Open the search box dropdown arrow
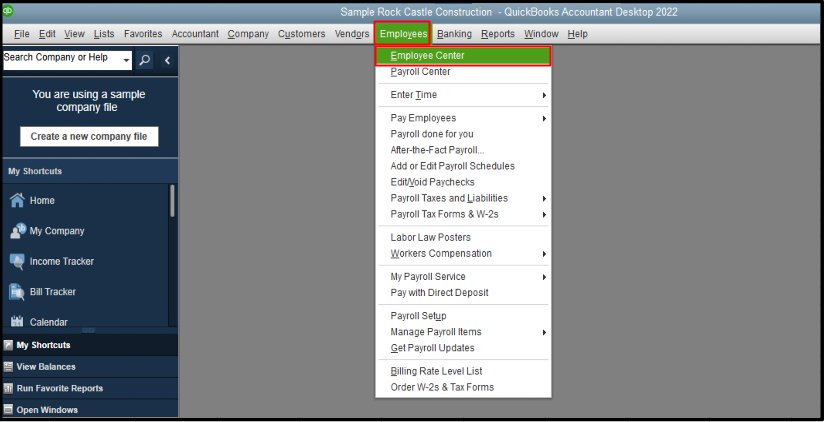Viewport: 824px width, 422px height. pyautogui.click(x=126, y=61)
